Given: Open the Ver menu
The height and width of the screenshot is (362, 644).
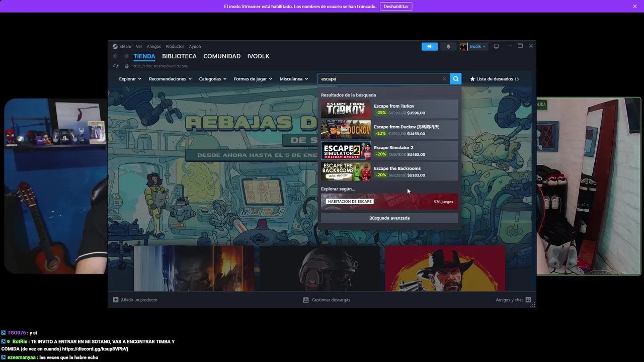Looking at the screenshot, I should pos(139,46).
